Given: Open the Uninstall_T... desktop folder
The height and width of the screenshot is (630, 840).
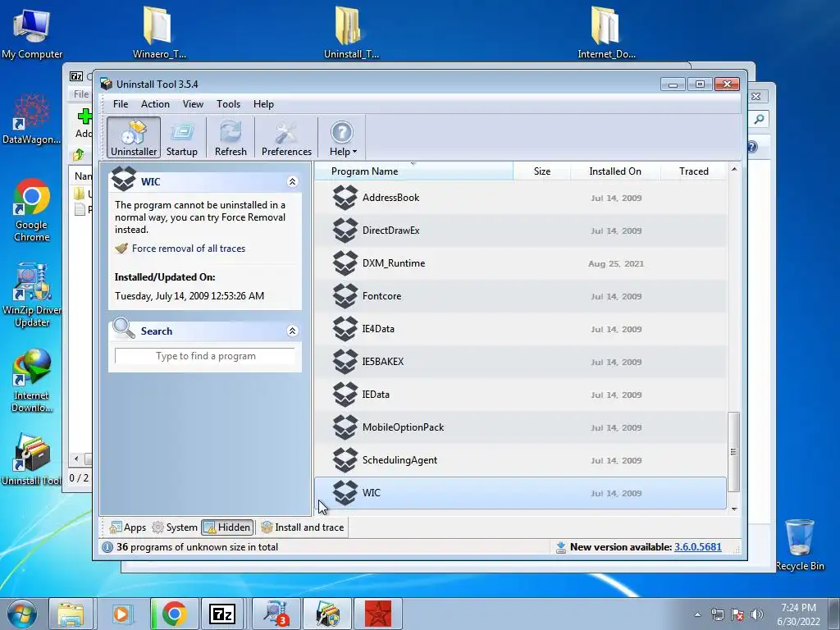Looking at the screenshot, I should (351, 32).
